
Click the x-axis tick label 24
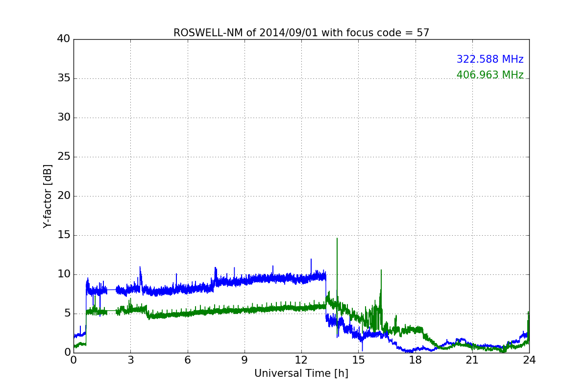tap(529, 360)
